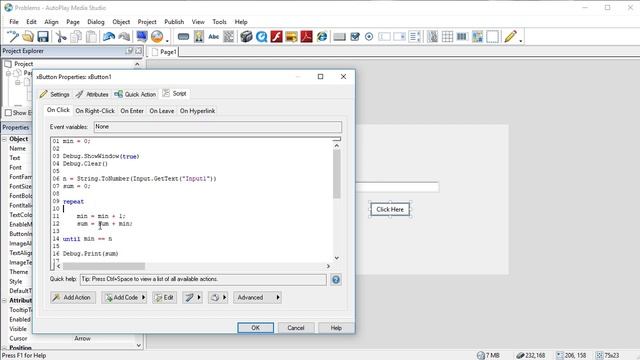Select the On Right-Click event tab

coord(95,111)
